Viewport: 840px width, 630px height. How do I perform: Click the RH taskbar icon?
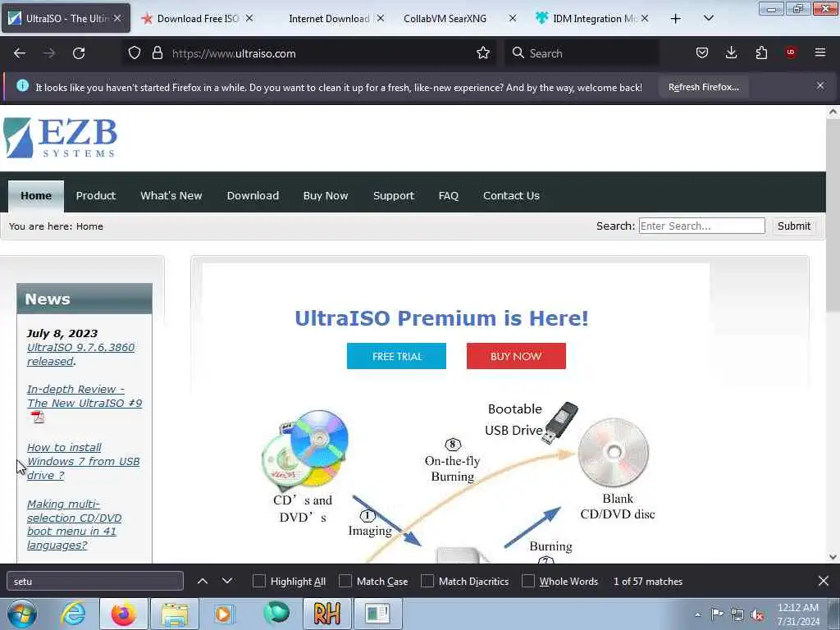(x=326, y=614)
